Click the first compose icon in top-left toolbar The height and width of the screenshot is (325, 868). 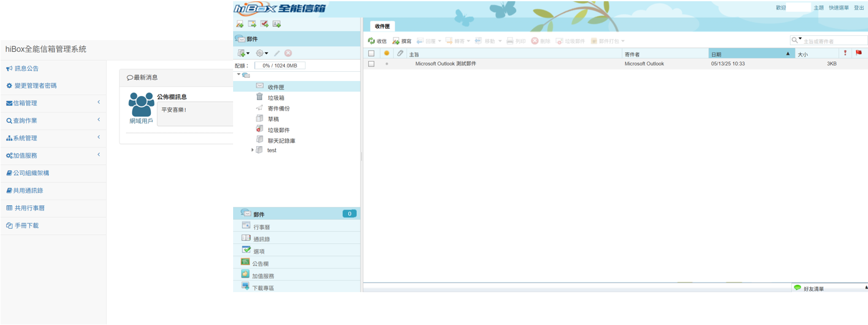[x=240, y=24]
